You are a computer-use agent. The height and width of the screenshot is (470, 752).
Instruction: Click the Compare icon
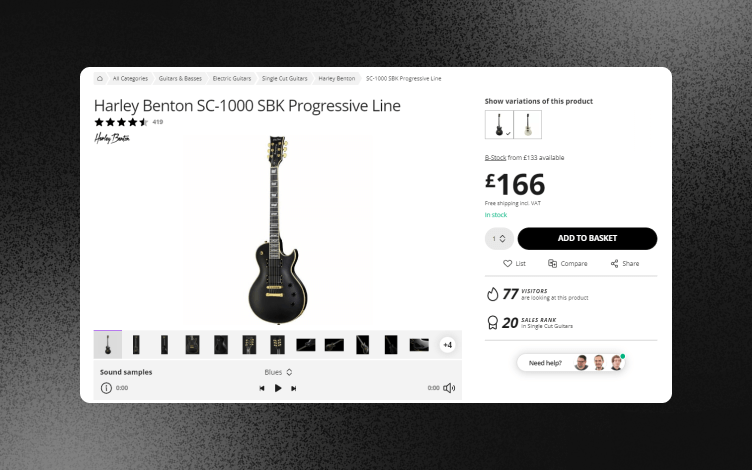(552, 263)
